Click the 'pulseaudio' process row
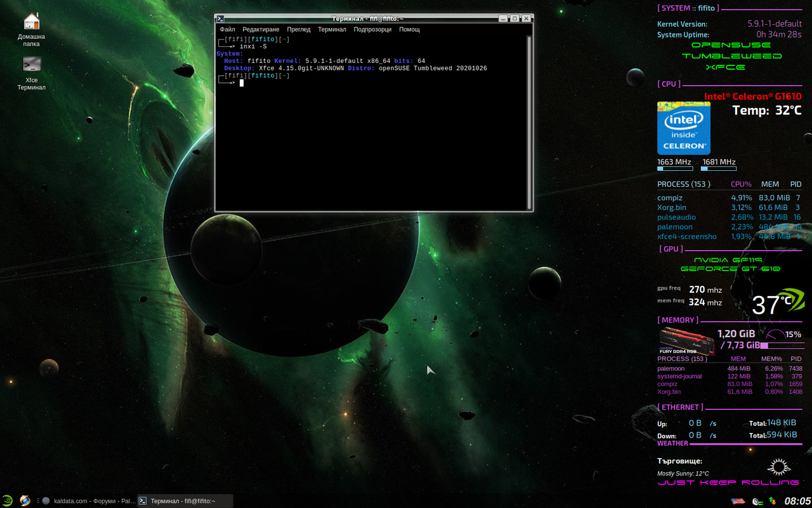The width and height of the screenshot is (812, 508). pos(729,217)
